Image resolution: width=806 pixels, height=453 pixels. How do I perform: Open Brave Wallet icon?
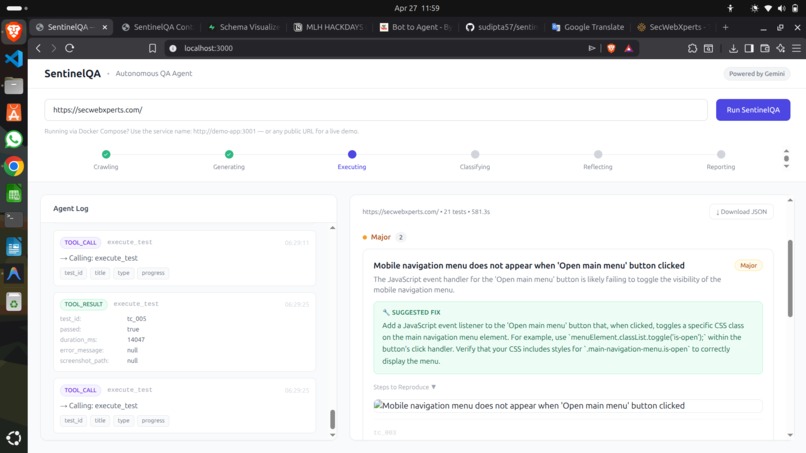pyautogui.click(x=765, y=48)
